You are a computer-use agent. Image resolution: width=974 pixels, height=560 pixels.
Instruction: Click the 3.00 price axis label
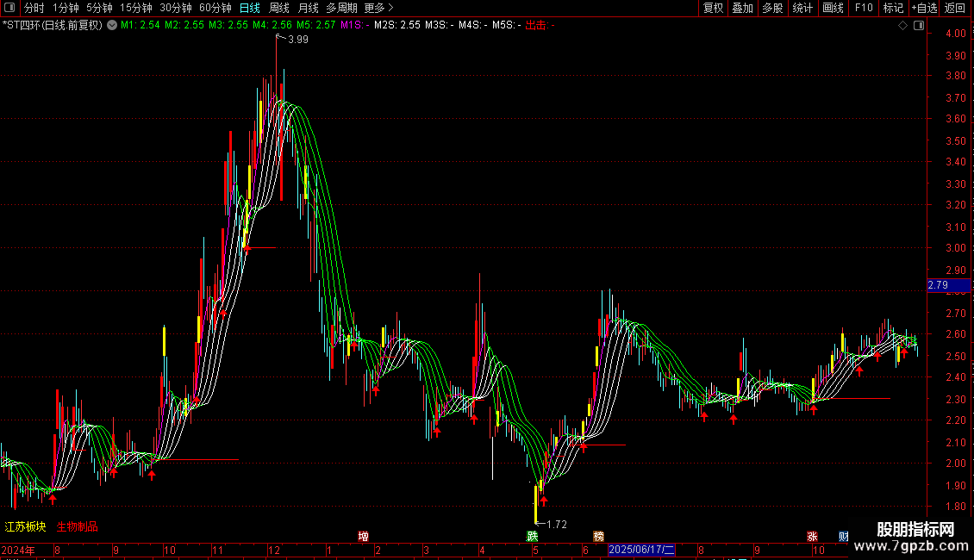tap(955, 248)
